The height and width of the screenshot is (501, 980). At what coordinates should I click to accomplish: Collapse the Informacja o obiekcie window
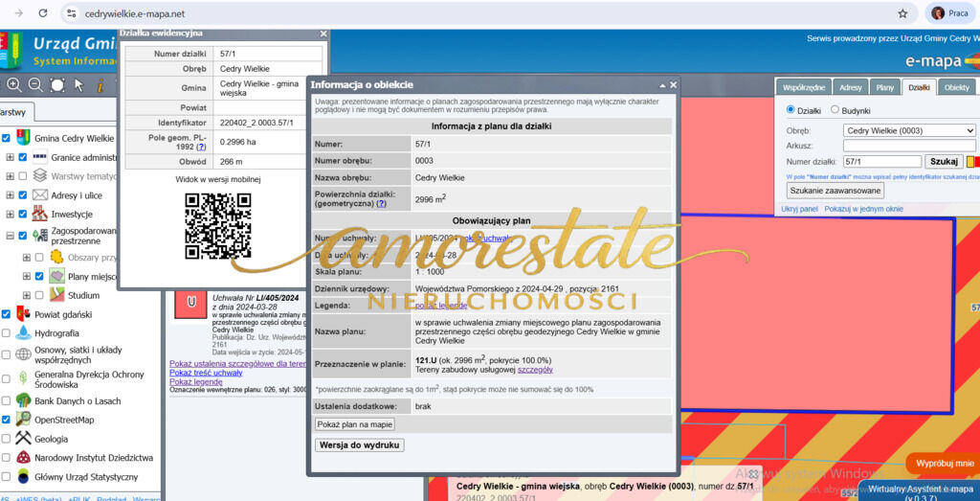click(661, 85)
